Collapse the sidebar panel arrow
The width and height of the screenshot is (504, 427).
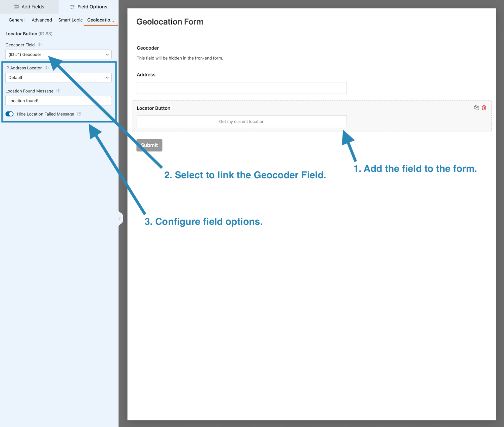pyautogui.click(x=120, y=218)
